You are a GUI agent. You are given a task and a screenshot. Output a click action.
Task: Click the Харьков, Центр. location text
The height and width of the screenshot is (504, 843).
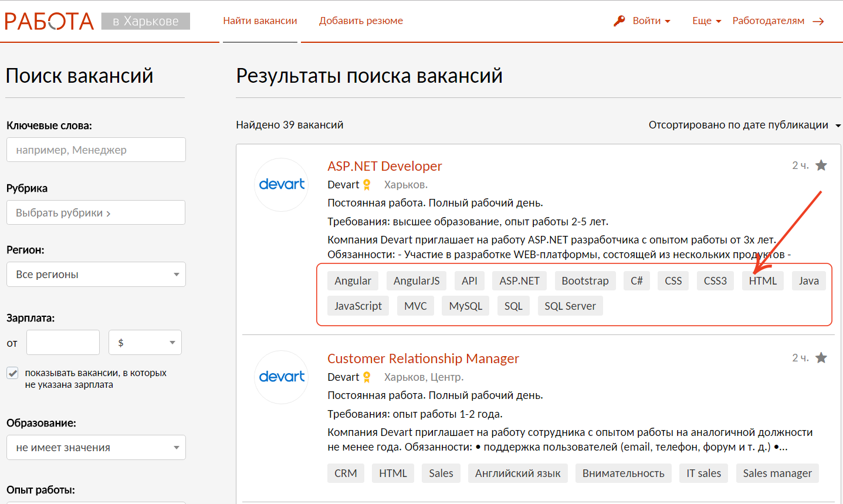tap(424, 377)
